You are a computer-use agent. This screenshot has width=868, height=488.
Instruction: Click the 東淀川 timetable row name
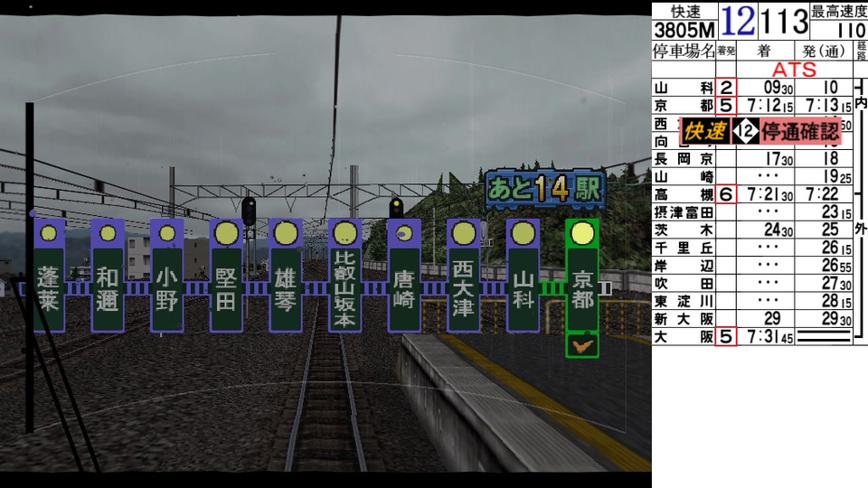point(684,301)
